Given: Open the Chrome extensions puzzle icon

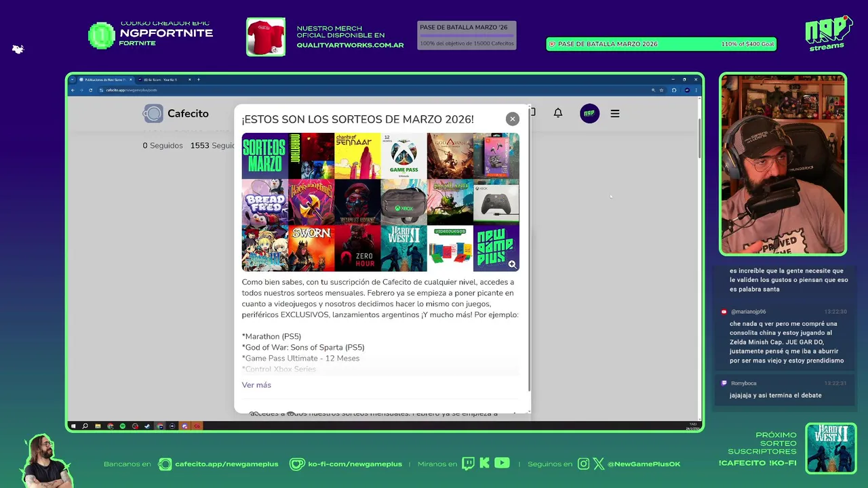Looking at the screenshot, I should pos(674,90).
